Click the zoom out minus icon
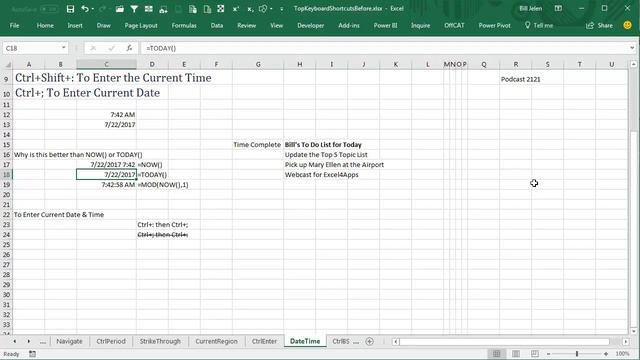The image size is (640, 360). 549,354
